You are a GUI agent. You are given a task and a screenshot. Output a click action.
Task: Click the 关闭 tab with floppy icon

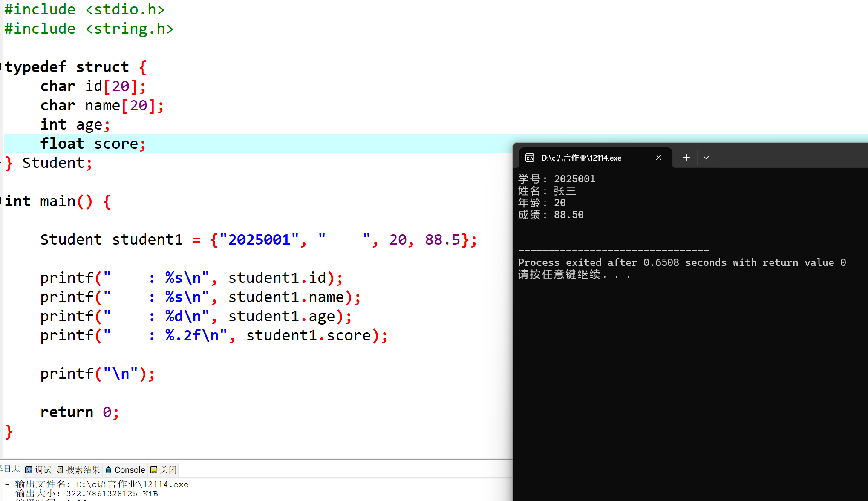pyautogui.click(x=164, y=470)
